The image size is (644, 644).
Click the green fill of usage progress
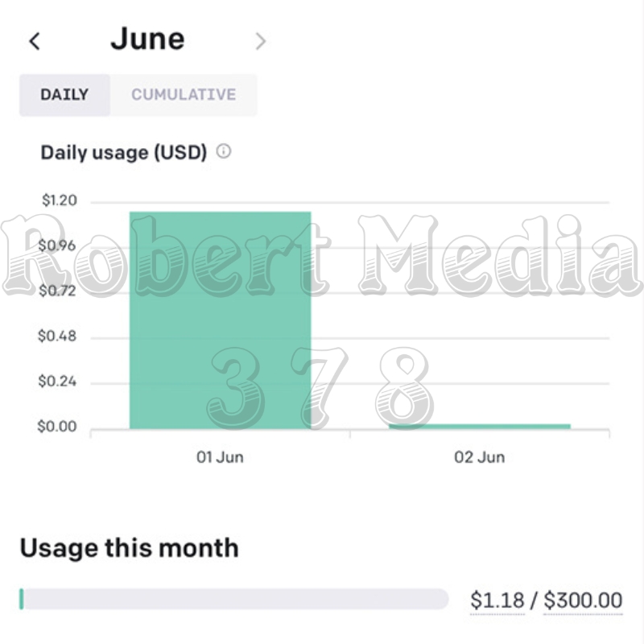[x=22, y=599]
